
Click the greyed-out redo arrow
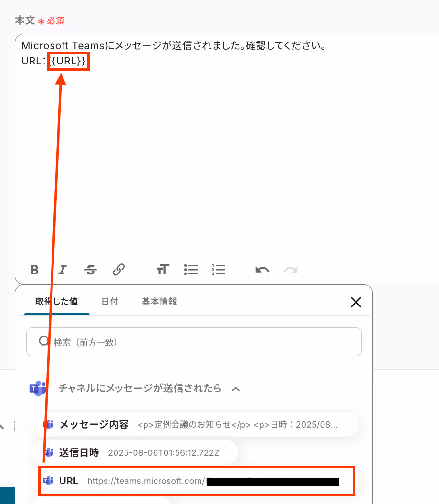(x=291, y=270)
